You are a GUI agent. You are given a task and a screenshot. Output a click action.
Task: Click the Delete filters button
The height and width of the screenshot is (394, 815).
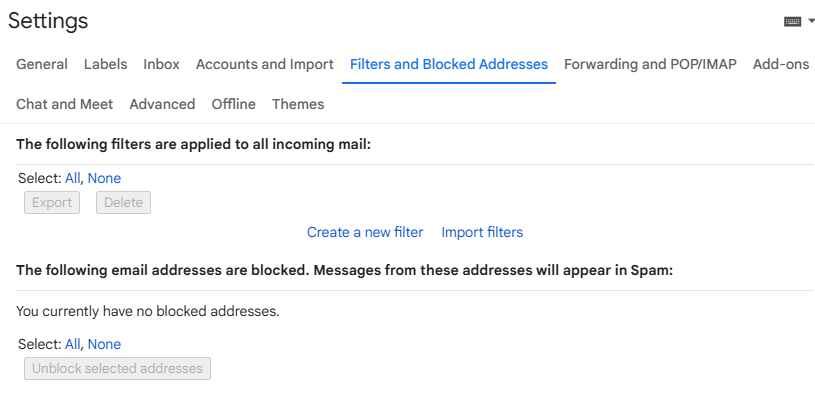point(123,203)
